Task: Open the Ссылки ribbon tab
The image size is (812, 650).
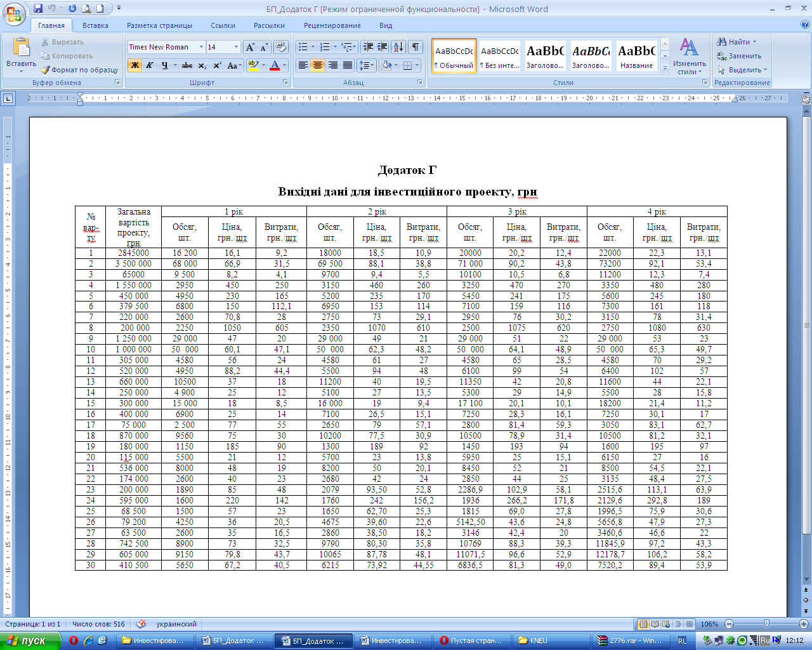Action: pyautogui.click(x=223, y=25)
